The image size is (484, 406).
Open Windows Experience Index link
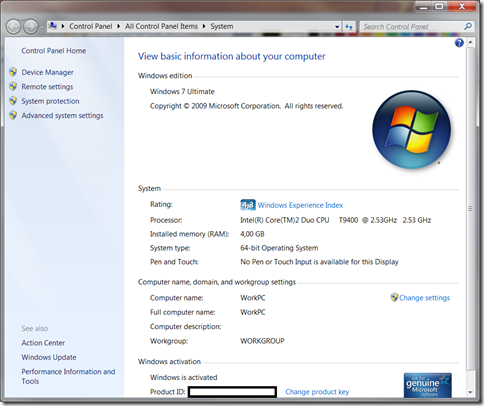point(300,205)
